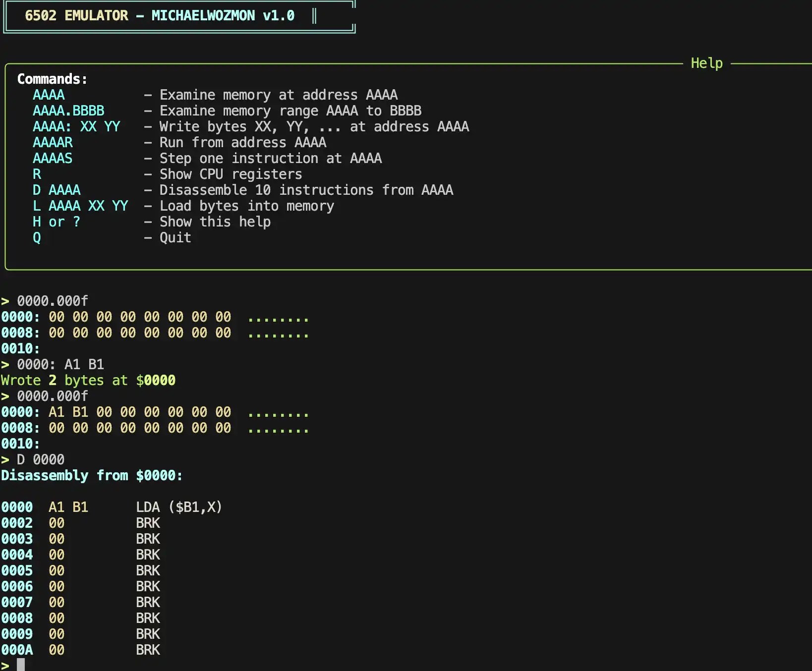
Task: Select the LDA ($B1,X) instruction
Action: click(179, 507)
